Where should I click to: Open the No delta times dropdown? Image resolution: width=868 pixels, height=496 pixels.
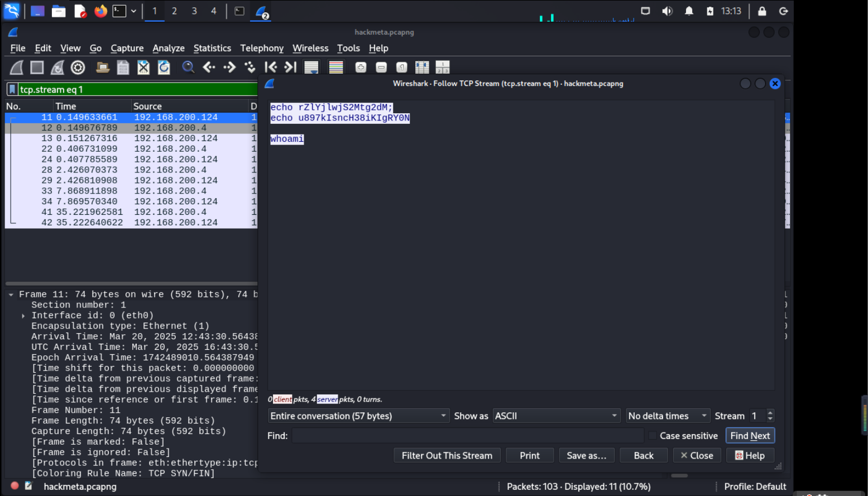coord(668,416)
